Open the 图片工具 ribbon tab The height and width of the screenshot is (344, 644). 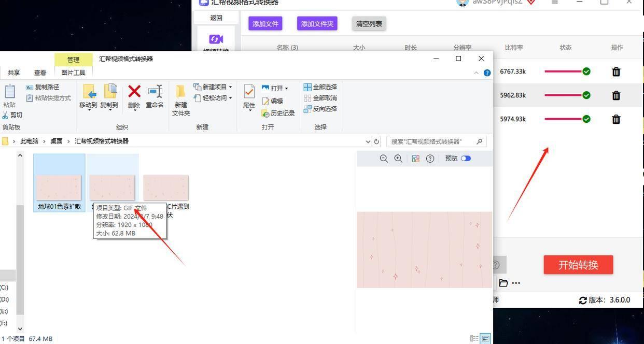tap(73, 73)
